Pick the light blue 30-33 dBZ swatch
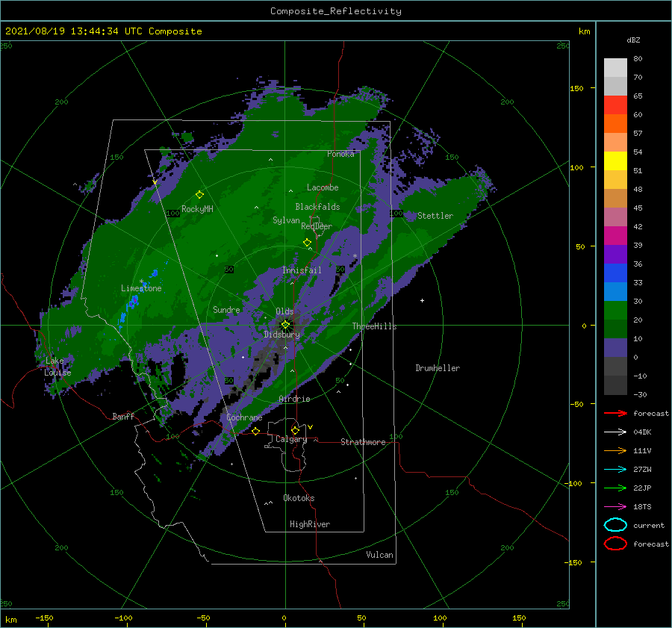672x628 pixels. [615, 292]
